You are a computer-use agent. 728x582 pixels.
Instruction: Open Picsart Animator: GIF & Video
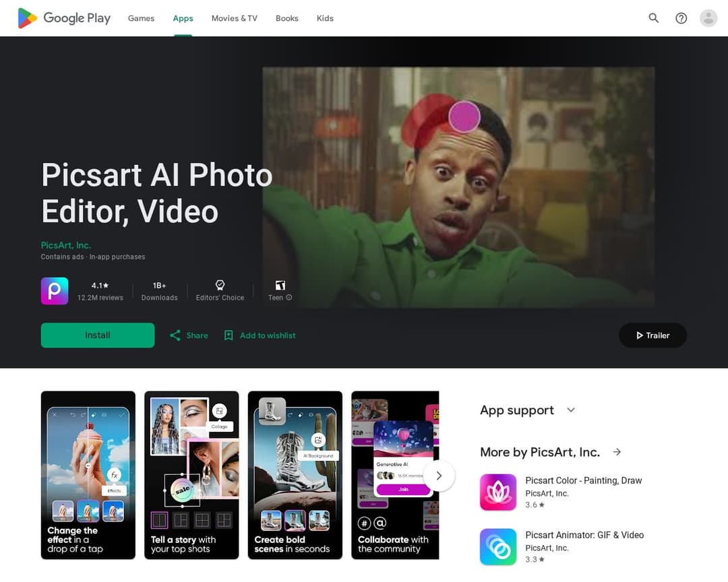click(584, 535)
